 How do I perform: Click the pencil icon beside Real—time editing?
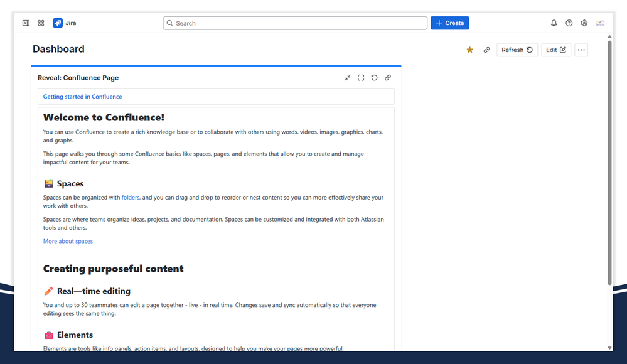49,291
